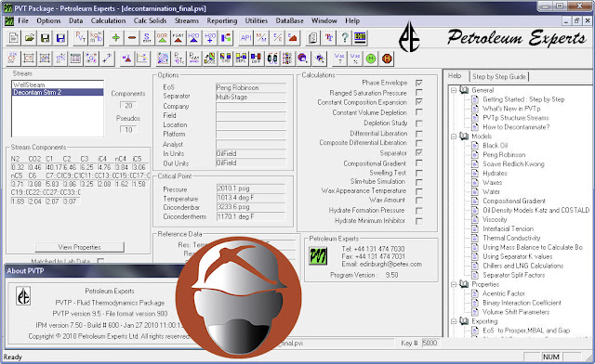Click the kg/lb units toolbar icon
Viewport: 595px width, 364px height.
tap(96, 38)
